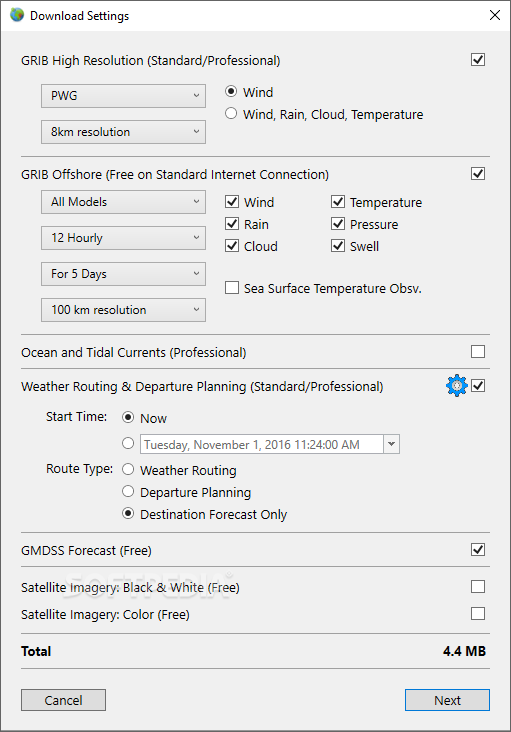
Task: Click the Cancel button
Action: pyautogui.click(x=63, y=700)
